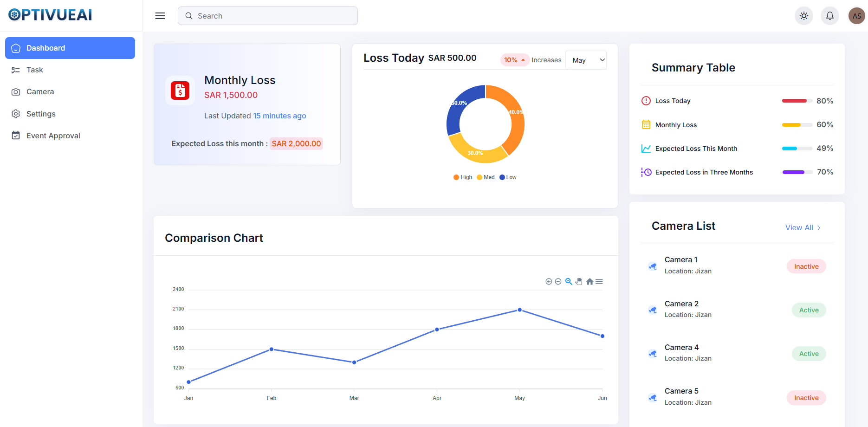Toggle the High legend series
Screen dimensions: 868x427
pyautogui.click(x=463, y=177)
